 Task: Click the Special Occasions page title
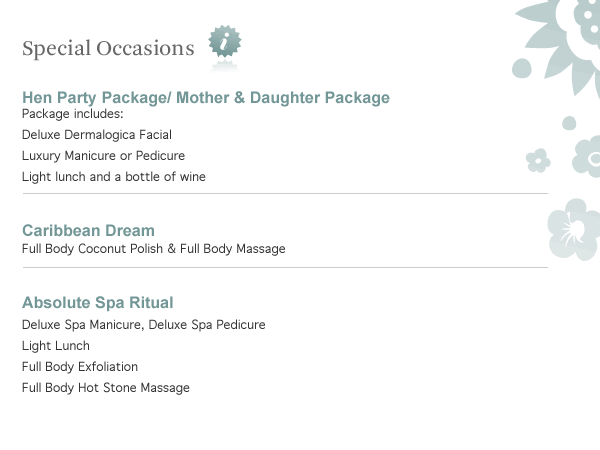[x=108, y=48]
